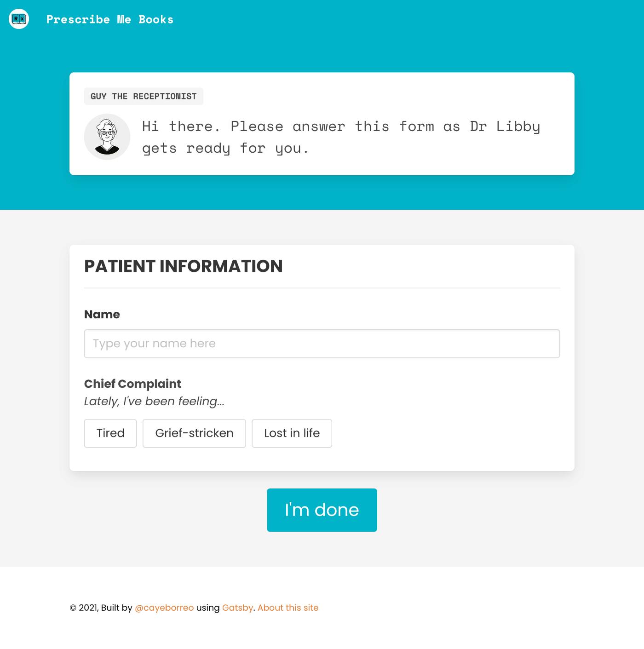644x649 pixels.
Task: Toggle the Tired complaint option
Action: [110, 433]
